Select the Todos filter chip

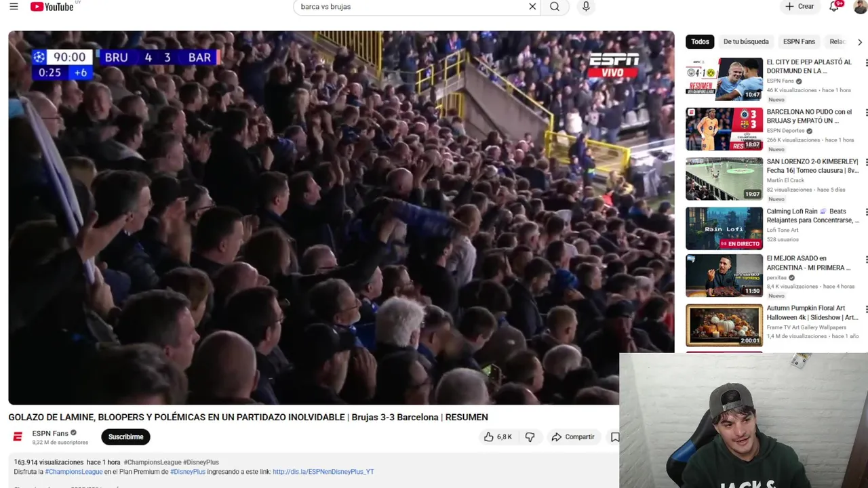[x=700, y=42]
